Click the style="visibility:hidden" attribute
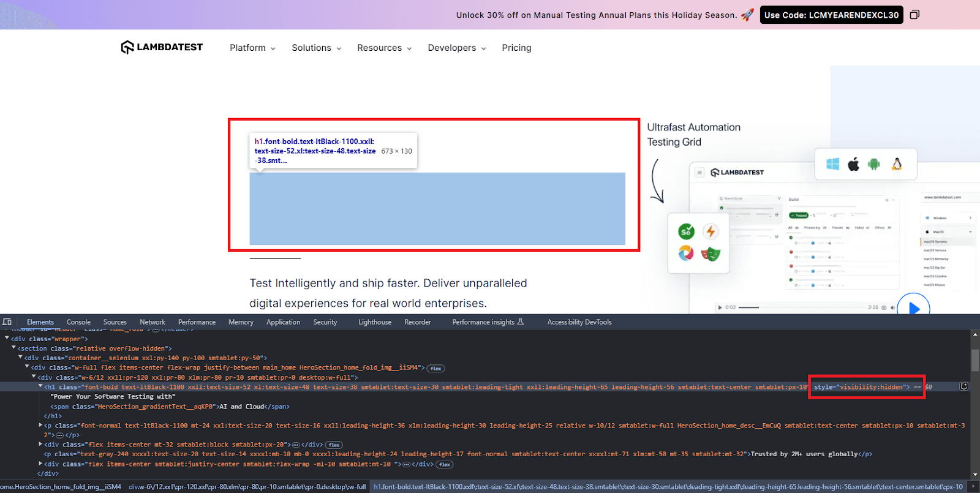This screenshot has width=980, height=493. pyautogui.click(x=859, y=387)
